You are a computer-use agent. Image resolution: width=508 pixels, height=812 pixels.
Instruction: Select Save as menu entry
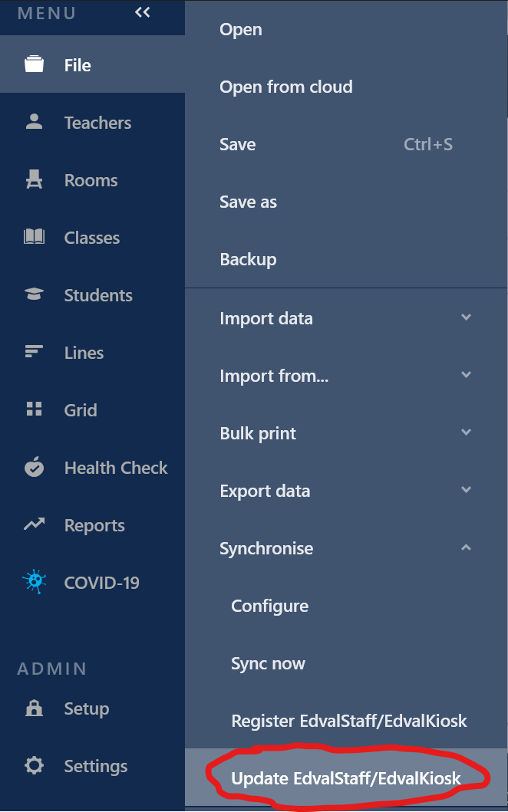(x=248, y=202)
